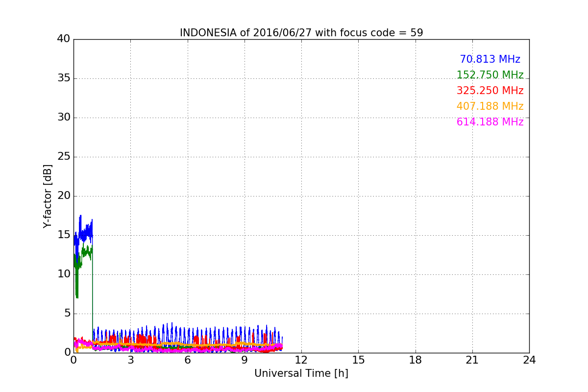Click the Y-factor [dB] axis label
Screen dimensions: 588x392
[48, 196]
